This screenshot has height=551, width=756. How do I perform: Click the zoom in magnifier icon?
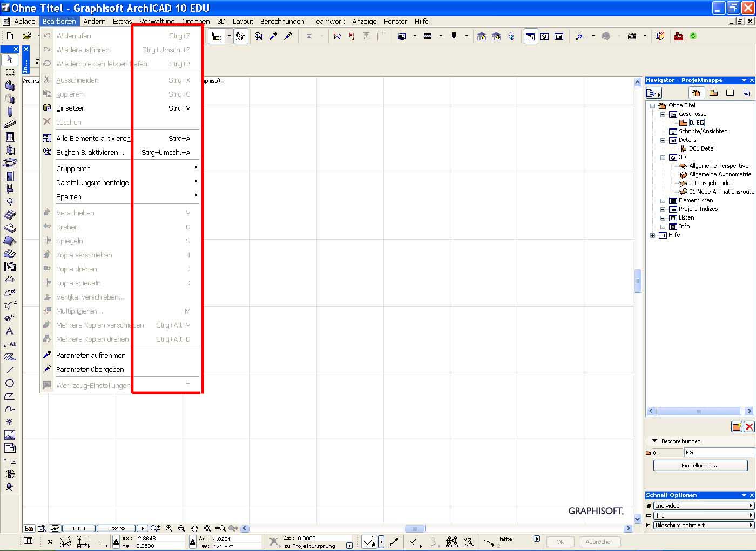pos(169,528)
